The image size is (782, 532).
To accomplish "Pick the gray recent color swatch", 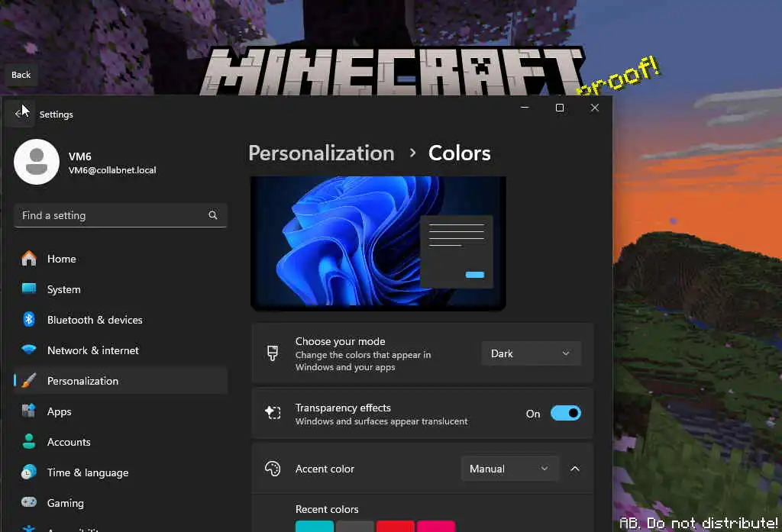I will tap(354, 526).
